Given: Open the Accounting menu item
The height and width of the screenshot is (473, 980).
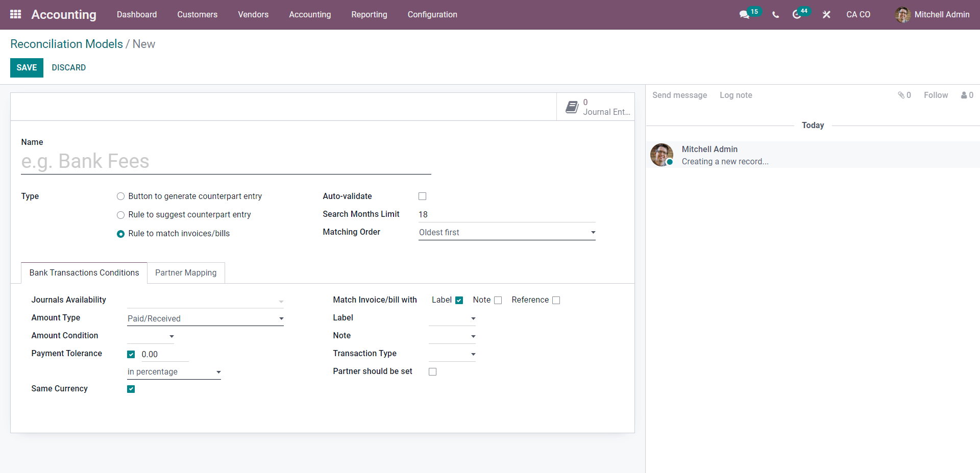Looking at the screenshot, I should point(310,14).
